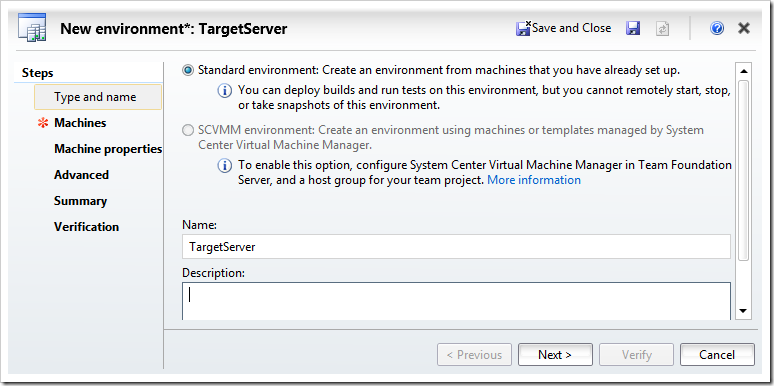Click the Name: label
This screenshot has height=386, width=774.
point(199,225)
